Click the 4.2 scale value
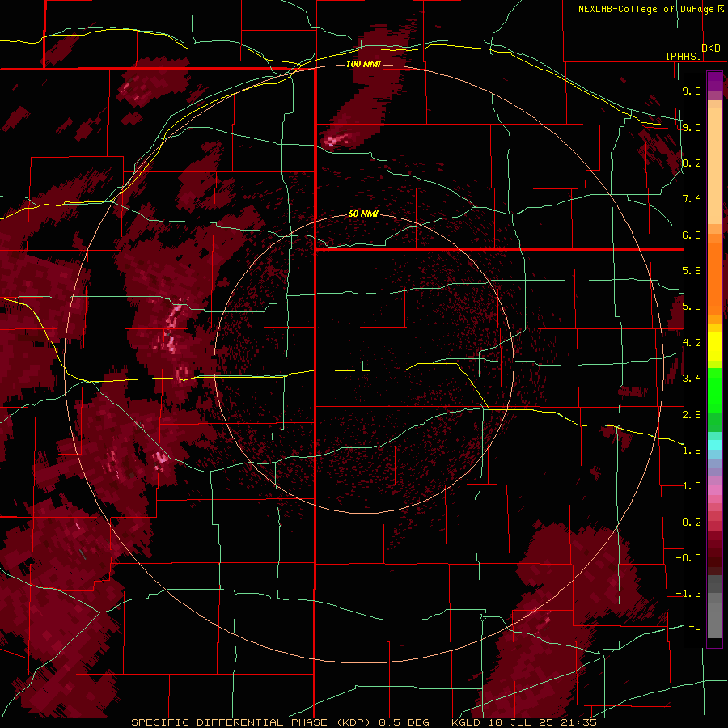Image resolution: width=728 pixels, height=728 pixels. point(692,343)
